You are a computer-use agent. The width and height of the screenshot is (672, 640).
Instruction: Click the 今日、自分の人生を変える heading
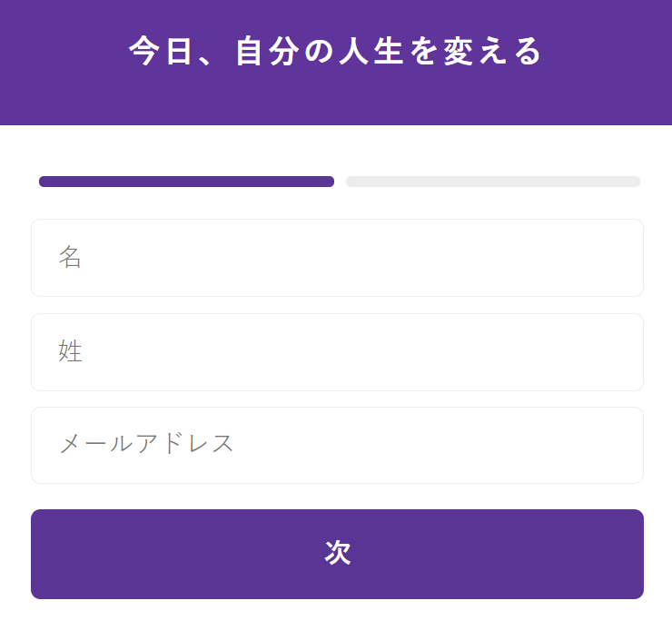click(336, 51)
